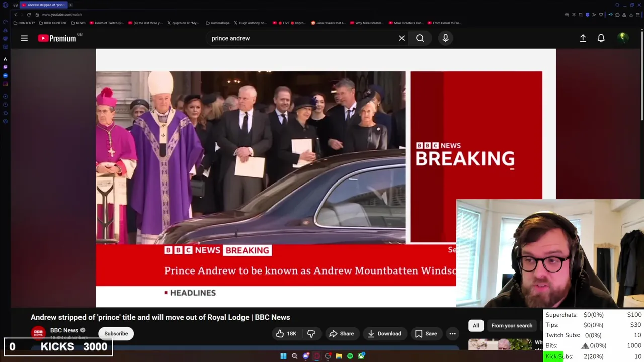Open the browser easy setup menu icon
644x362 pixels.
tap(638, 15)
